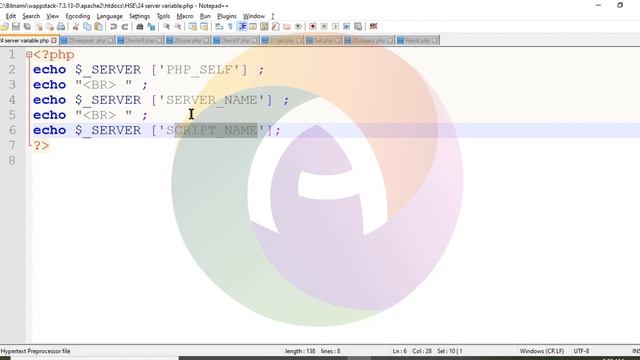Open Folder as Workspace icon
The image size is (640, 360).
point(287,27)
